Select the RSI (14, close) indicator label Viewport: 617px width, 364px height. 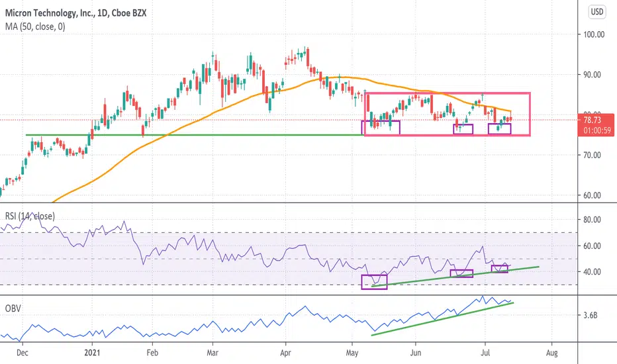(x=30, y=216)
